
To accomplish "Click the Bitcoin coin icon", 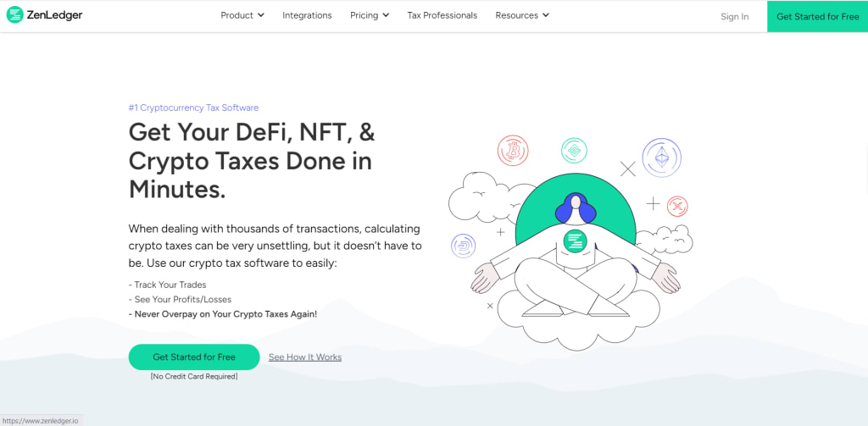I will click(x=513, y=151).
